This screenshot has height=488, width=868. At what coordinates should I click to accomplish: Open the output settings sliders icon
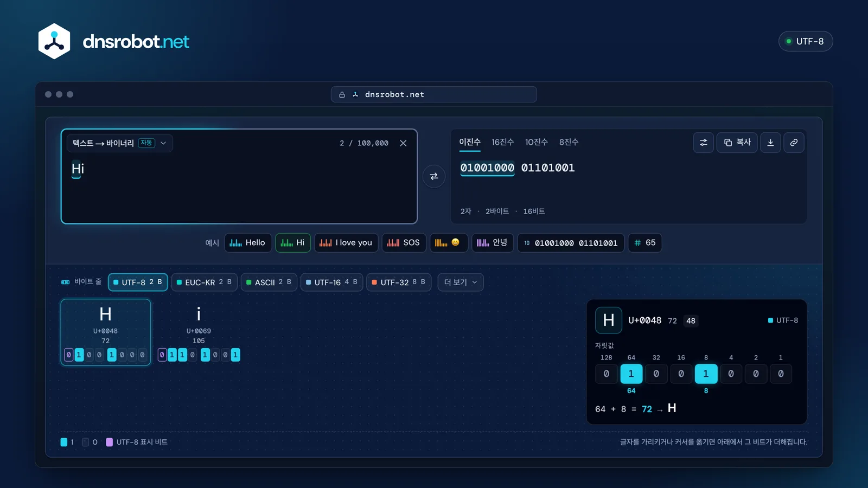(703, 143)
